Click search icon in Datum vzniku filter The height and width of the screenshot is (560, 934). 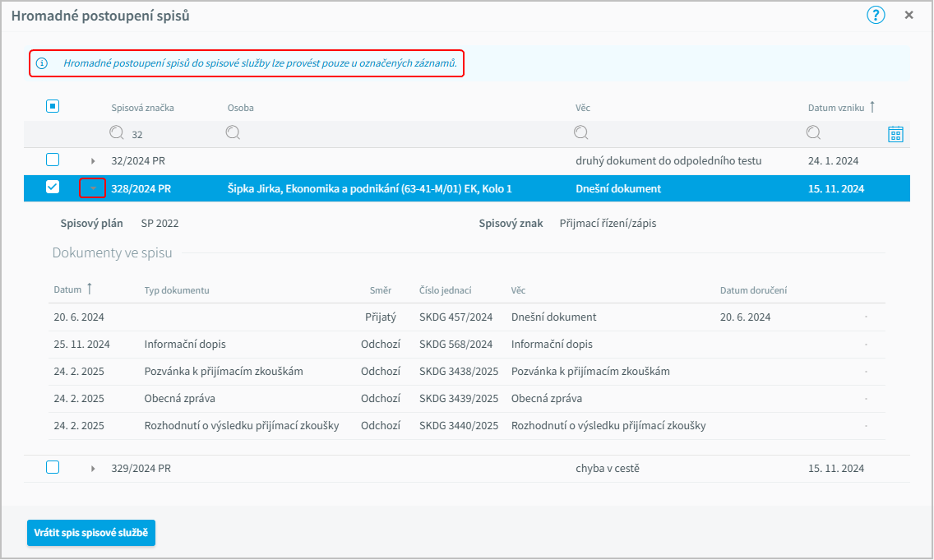813,132
